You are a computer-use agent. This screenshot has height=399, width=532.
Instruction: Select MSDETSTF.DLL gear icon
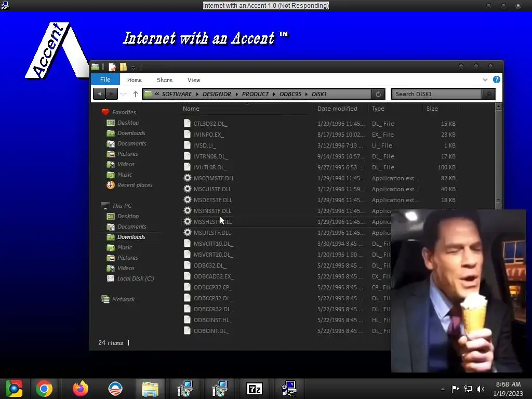187,199
